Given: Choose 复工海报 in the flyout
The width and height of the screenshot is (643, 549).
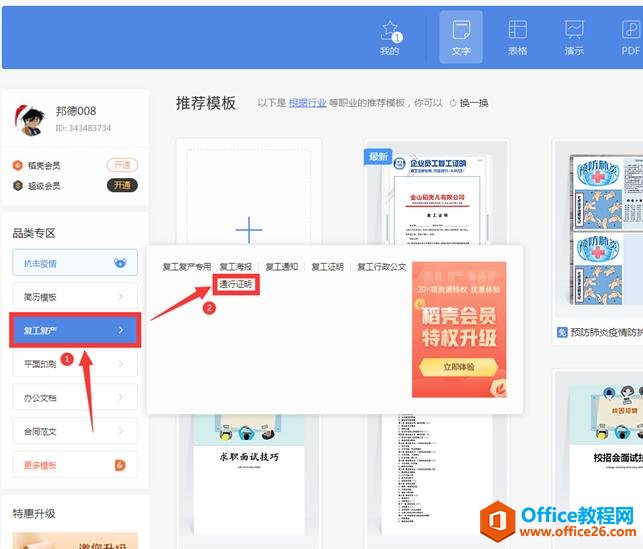Looking at the screenshot, I should point(236,267).
